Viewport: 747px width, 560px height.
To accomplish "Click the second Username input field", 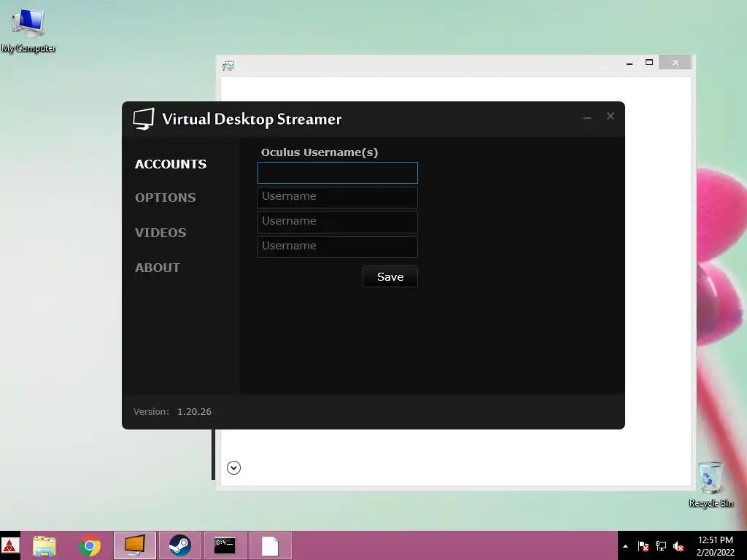I will point(337,197).
